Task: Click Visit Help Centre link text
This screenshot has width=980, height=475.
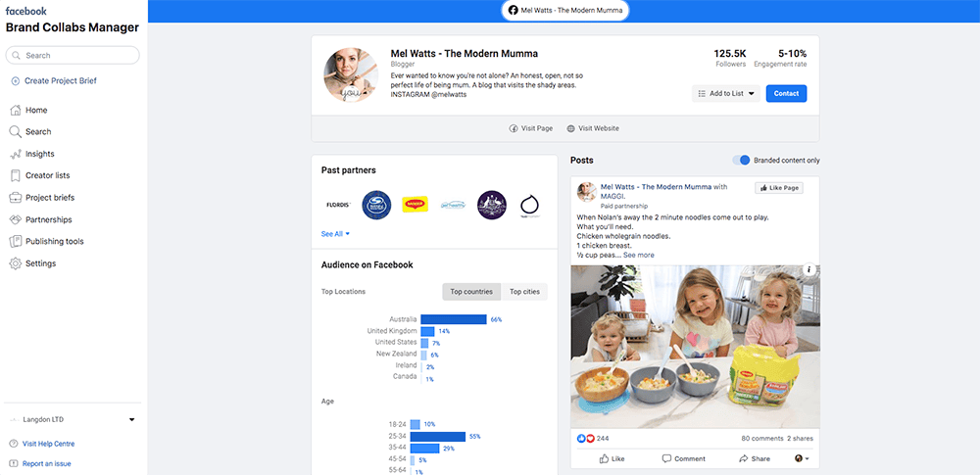Action: pyautogui.click(x=49, y=444)
